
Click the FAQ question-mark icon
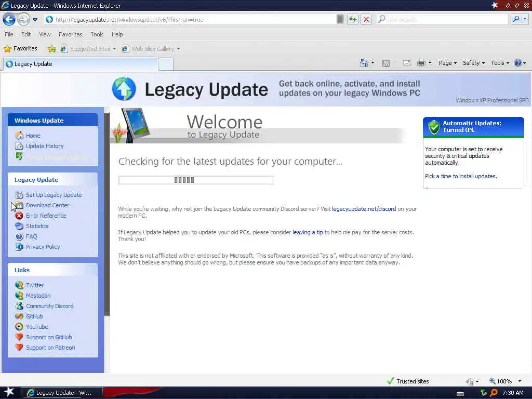(19, 236)
